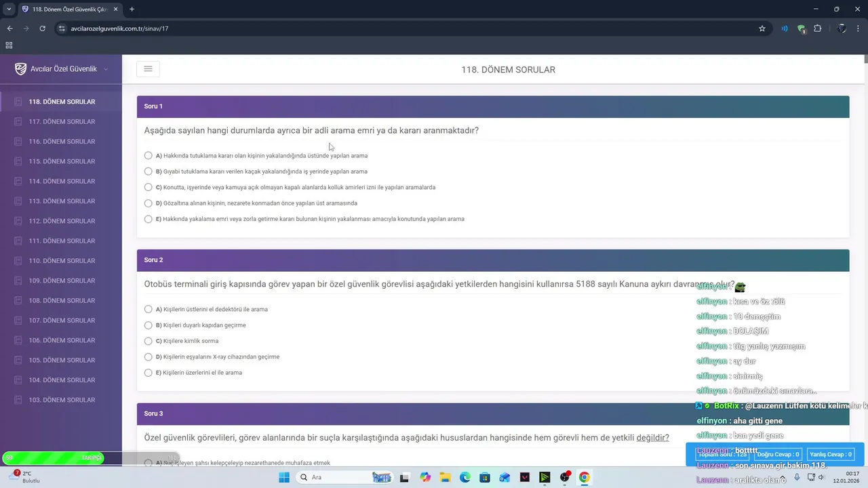Screen dimensions: 868x488
Task: Go to 112. DÖNEM SORULAR
Action: (61, 221)
